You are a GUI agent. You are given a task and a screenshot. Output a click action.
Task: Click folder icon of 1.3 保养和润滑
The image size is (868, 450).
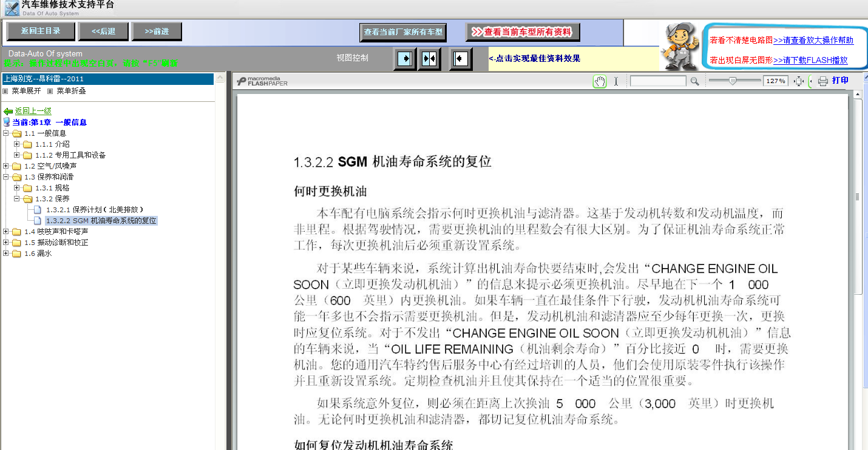pos(16,177)
